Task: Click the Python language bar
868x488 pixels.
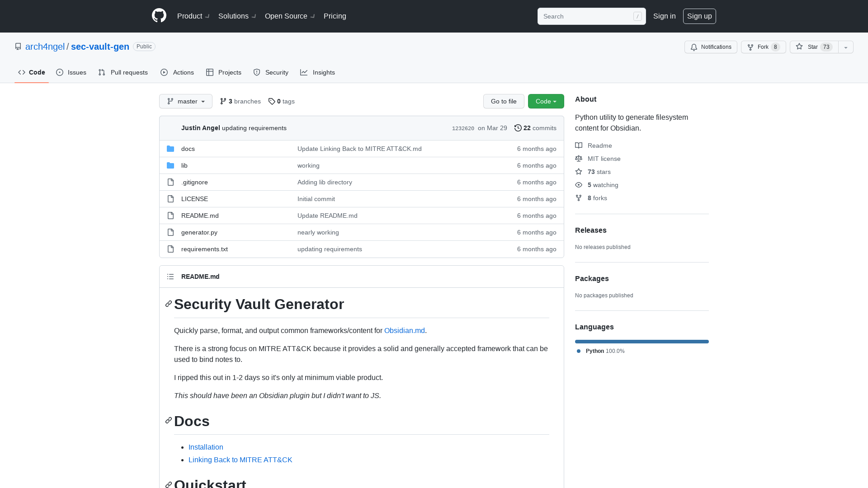Action: [x=642, y=342]
